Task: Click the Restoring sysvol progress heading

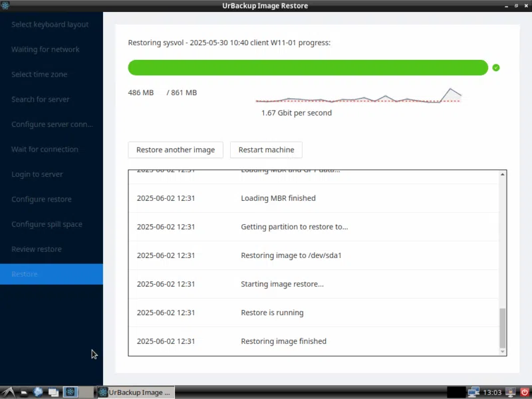Action: pos(229,43)
